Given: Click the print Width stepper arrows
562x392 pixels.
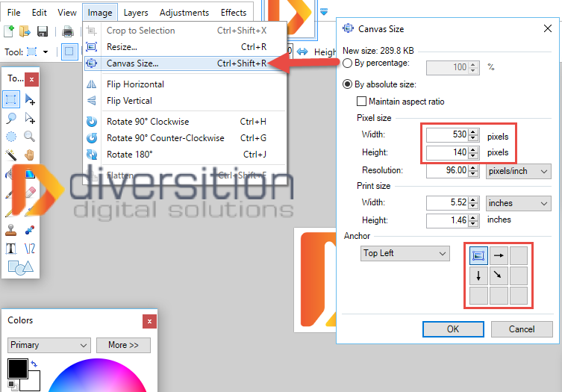Looking at the screenshot, I should 473,203.
